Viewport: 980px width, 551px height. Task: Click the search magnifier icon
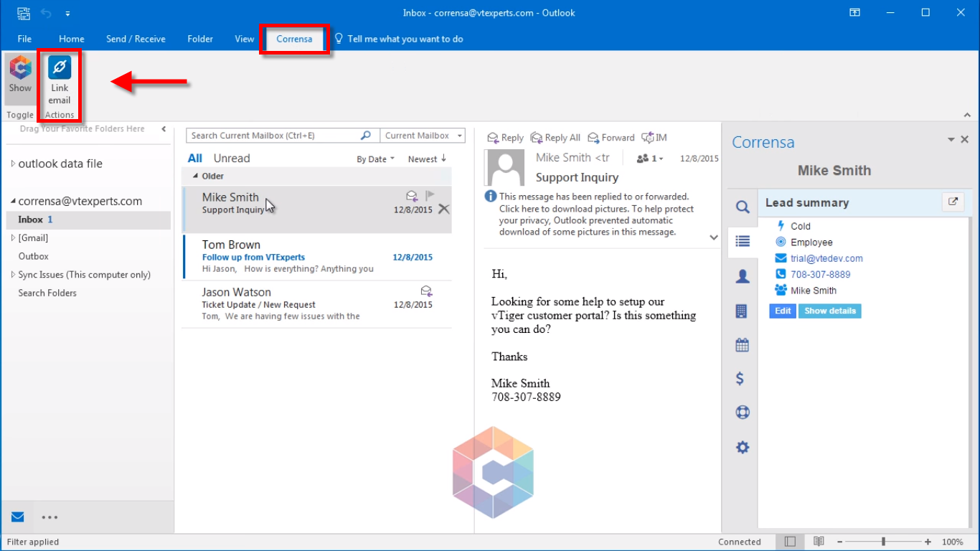(366, 136)
